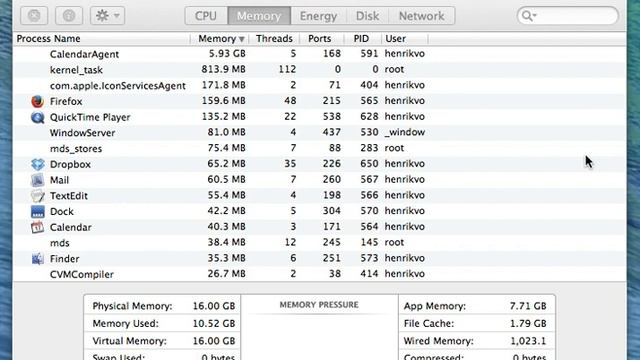This screenshot has width=640, height=360.
Task: Select the Finder process name
Action: [x=64, y=259]
